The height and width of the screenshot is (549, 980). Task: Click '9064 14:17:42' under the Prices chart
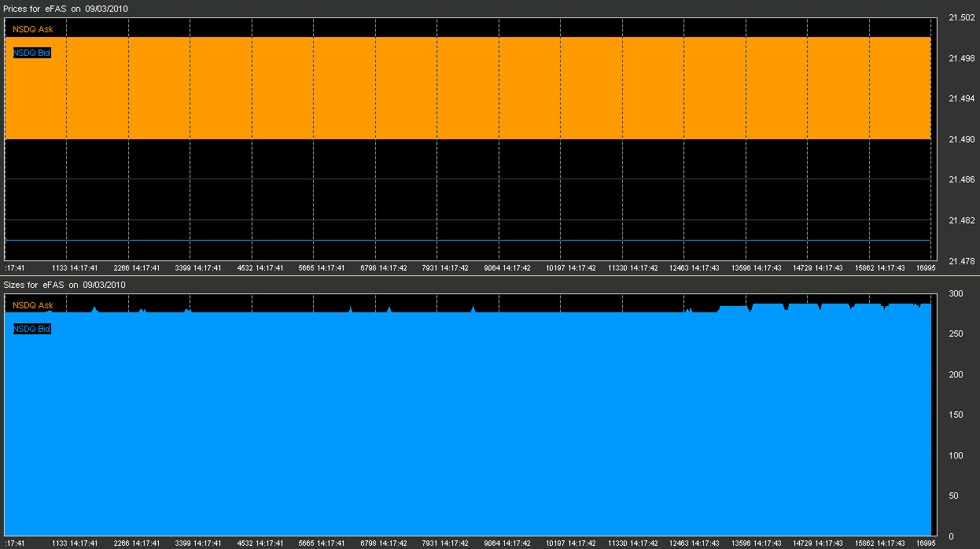pos(507,268)
